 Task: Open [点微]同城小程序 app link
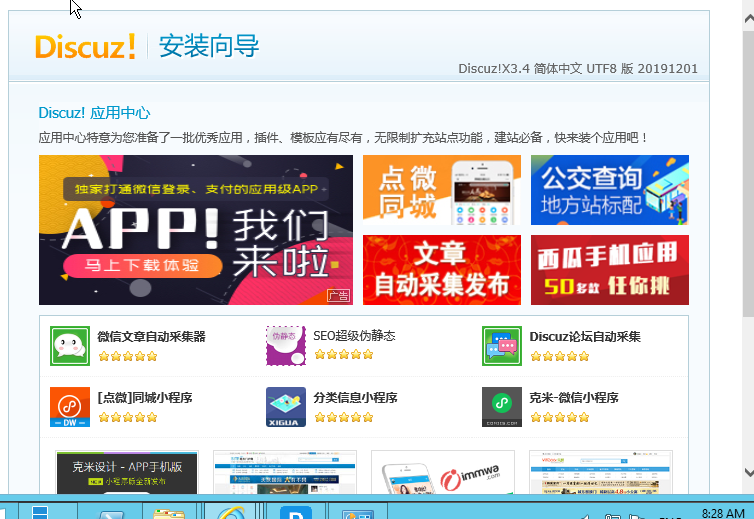(145, 398)
